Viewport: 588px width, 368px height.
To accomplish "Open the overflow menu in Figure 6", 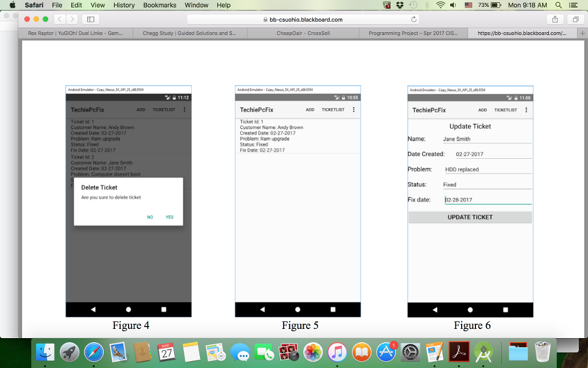I will click(x=527, y=109).
